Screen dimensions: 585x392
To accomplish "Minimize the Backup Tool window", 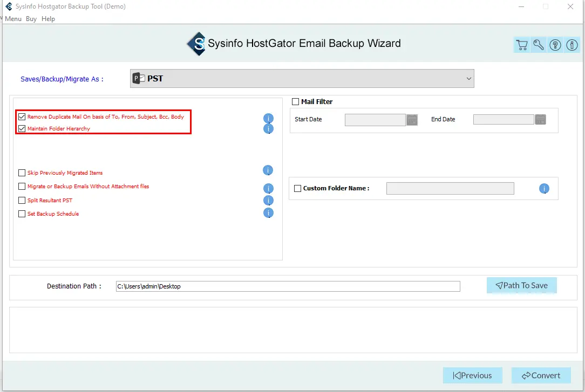I will 521,6.
